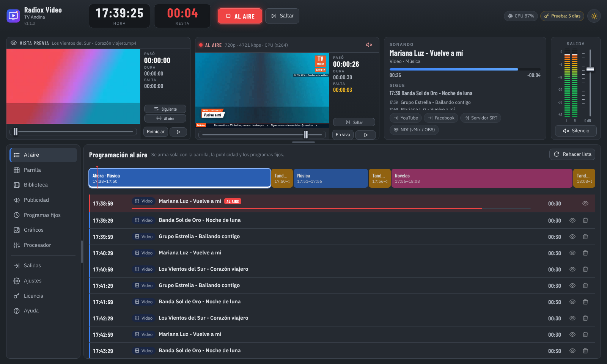Open Programas fijos in the sidebar
This screenshot has width=607, height=364.
pyautogui.click(x=43, y=215)
